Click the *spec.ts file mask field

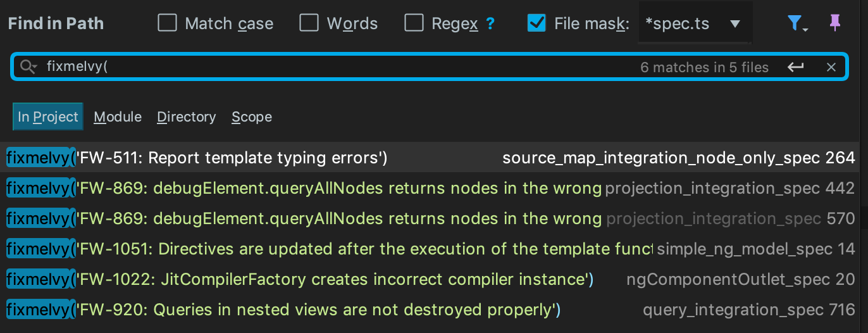(x=677, y=24)
